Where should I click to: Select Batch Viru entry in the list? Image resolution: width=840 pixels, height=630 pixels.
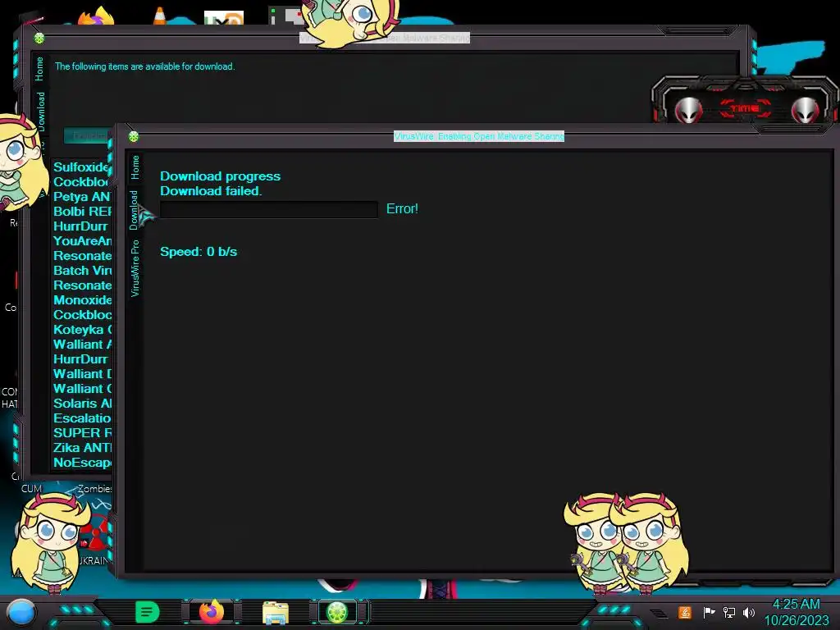pos(81,271)
